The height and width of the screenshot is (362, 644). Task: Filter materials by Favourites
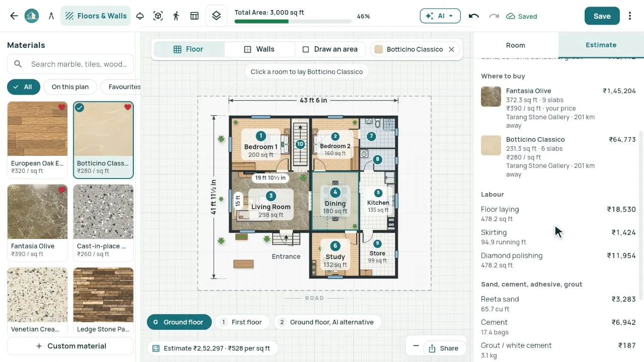[x=121, y=87]
